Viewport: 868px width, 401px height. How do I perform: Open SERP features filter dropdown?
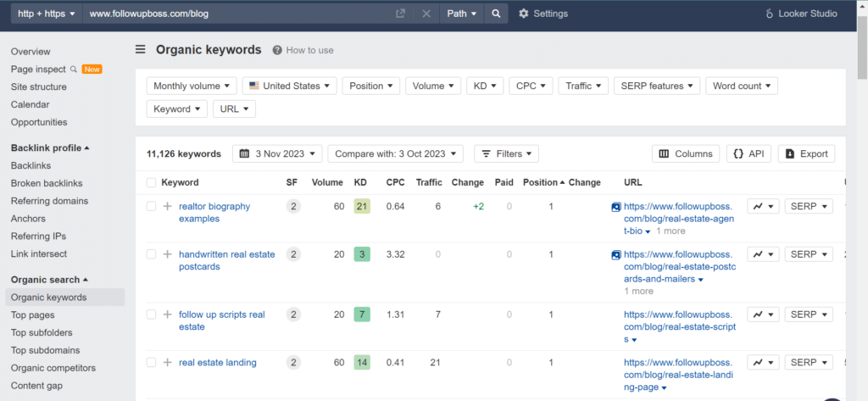[x=657, y=86]
